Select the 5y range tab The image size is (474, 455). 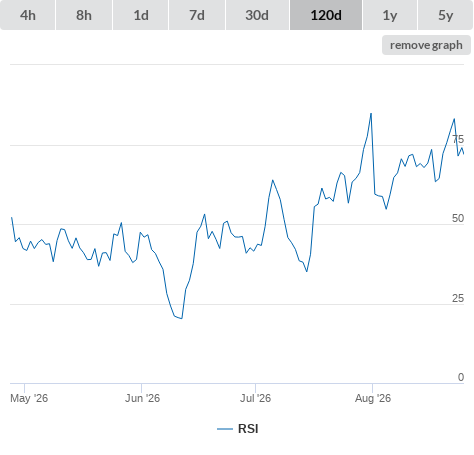click(445, 15)
